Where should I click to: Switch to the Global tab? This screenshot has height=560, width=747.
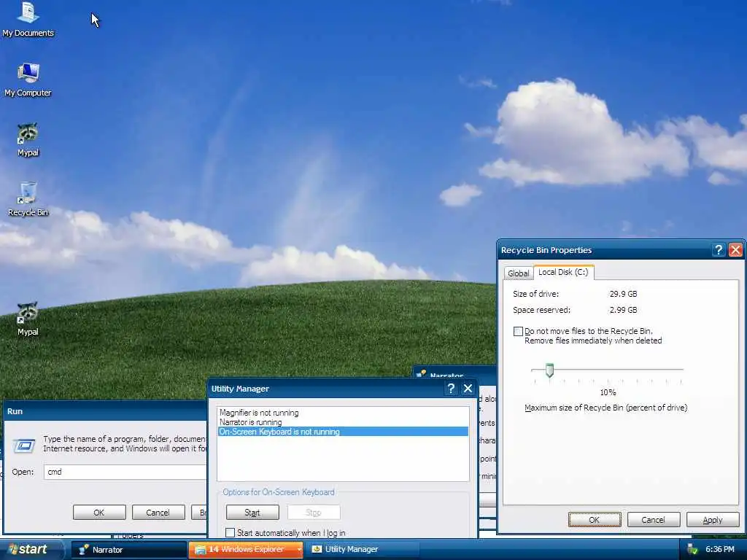pyautogui.click(x=519, y=273)
